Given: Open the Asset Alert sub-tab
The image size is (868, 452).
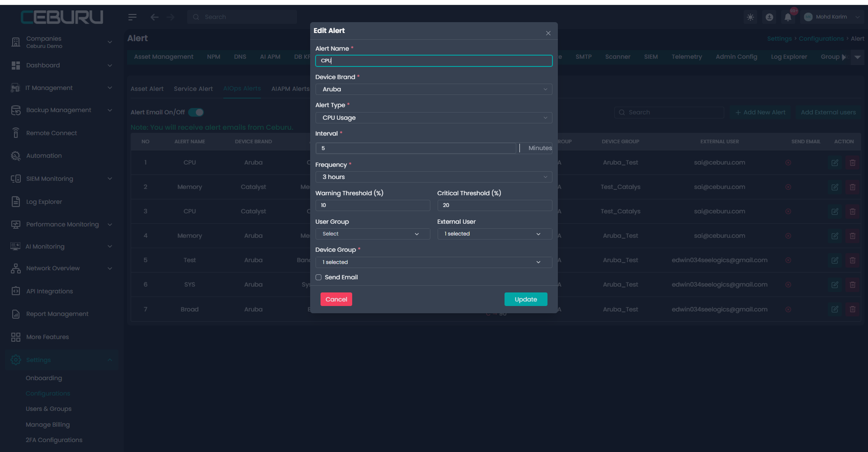Looking at the screenshot, I should point(147,89).
